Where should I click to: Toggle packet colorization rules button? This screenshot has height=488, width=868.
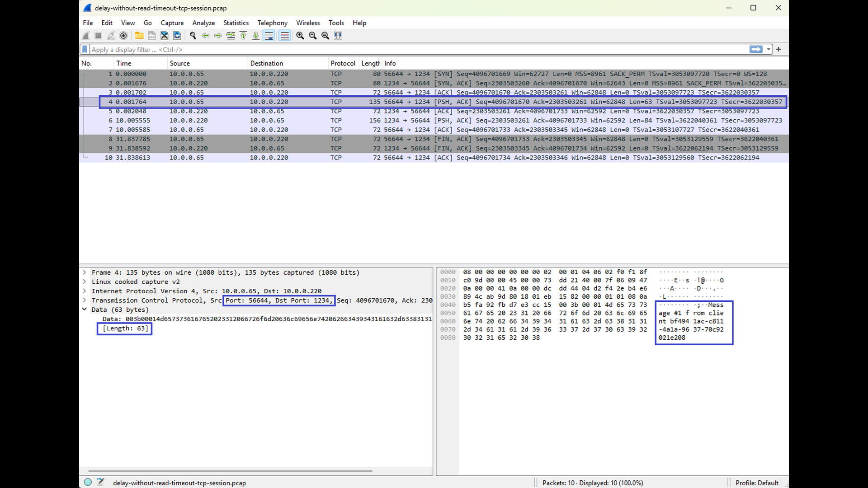click(284, 36)
